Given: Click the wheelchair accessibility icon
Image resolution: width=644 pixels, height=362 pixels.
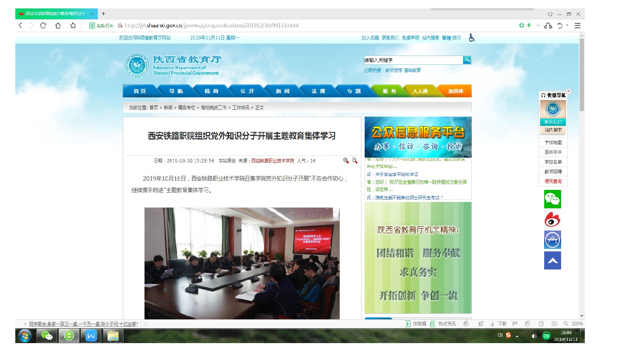Looking at the screenshot, I should tap(472, 38).
